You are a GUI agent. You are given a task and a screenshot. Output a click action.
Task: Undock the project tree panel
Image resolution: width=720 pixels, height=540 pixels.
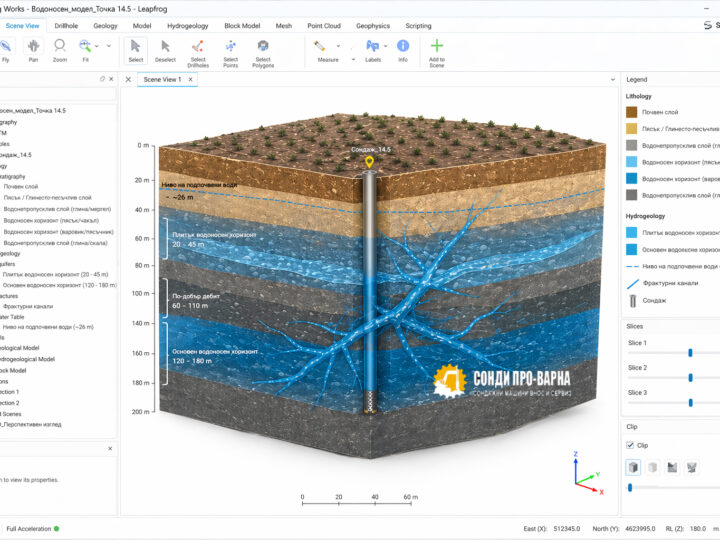102,79
